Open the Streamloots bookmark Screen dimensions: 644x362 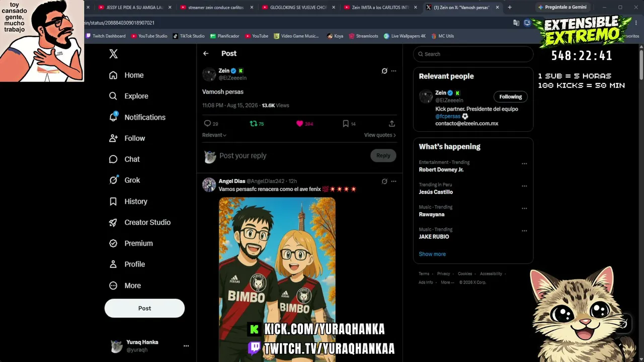[x=363, y=36]
